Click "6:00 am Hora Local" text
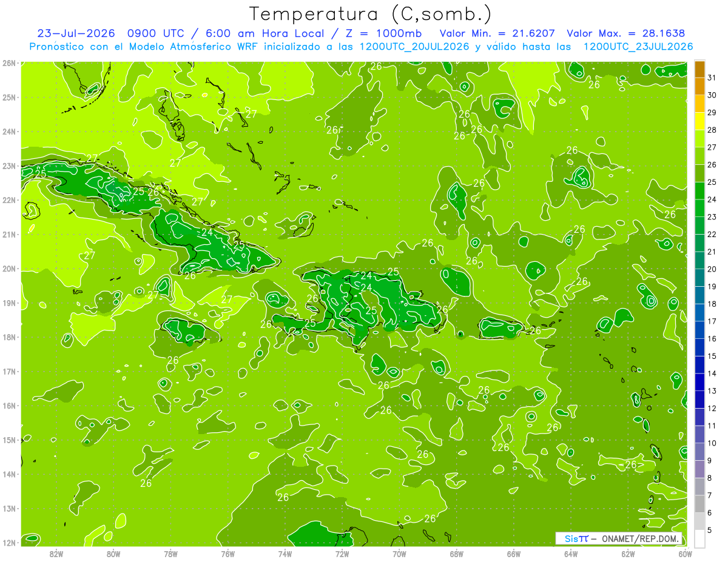Viewport: 728px width, 562px height. (x=265, y=33)
